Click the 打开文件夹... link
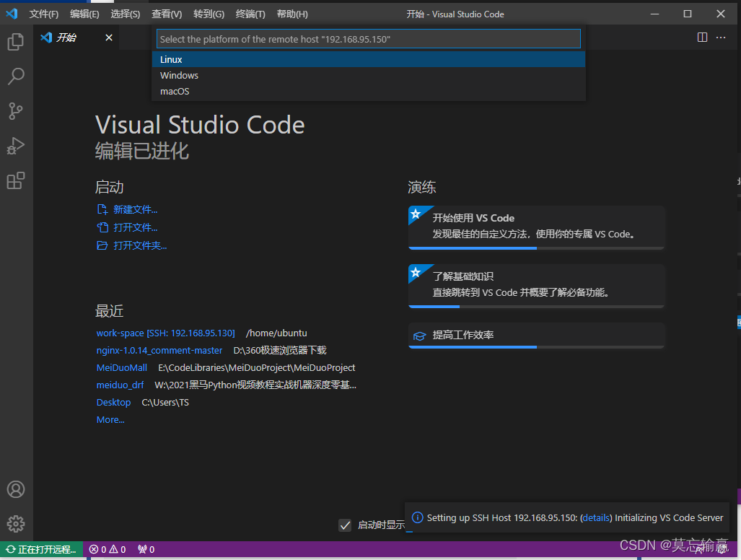 pyautogui.click(x=140, y=245)
